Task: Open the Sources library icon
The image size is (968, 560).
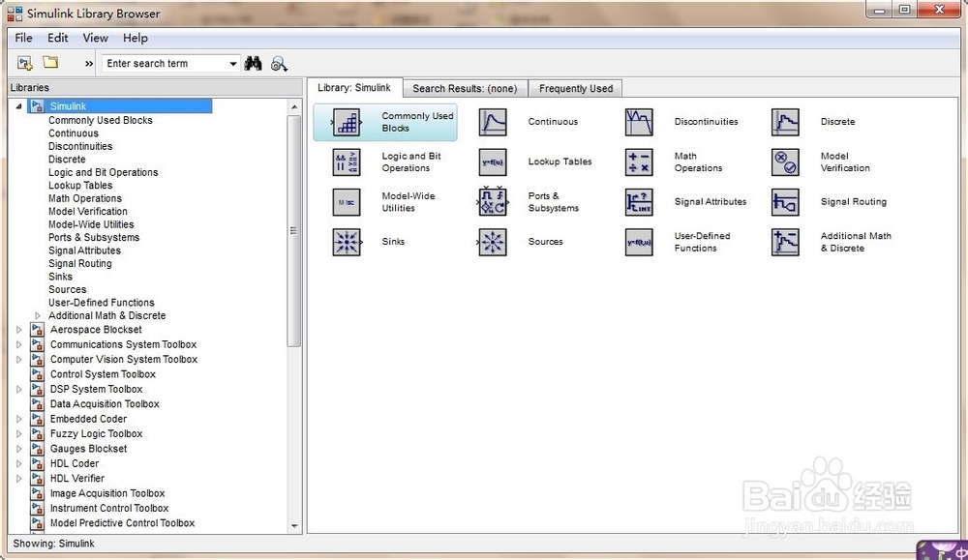Action: coord(493,243)
